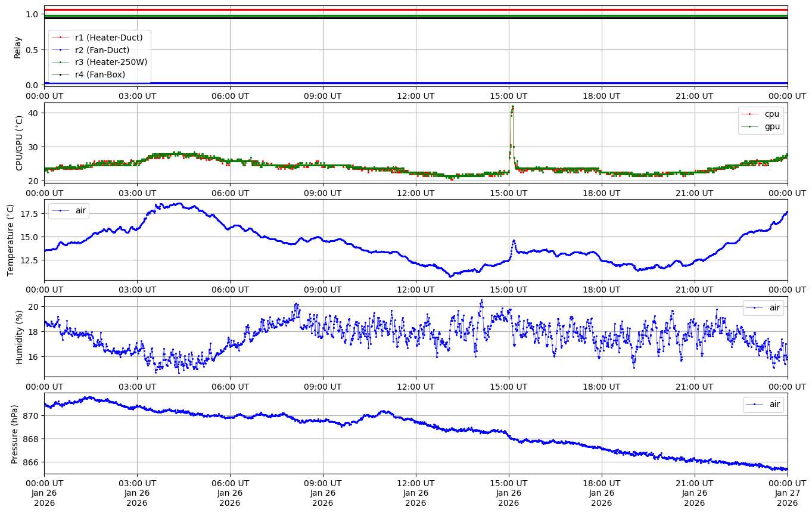Click the Relay y-axis label
812x513 pixels.
18,48
